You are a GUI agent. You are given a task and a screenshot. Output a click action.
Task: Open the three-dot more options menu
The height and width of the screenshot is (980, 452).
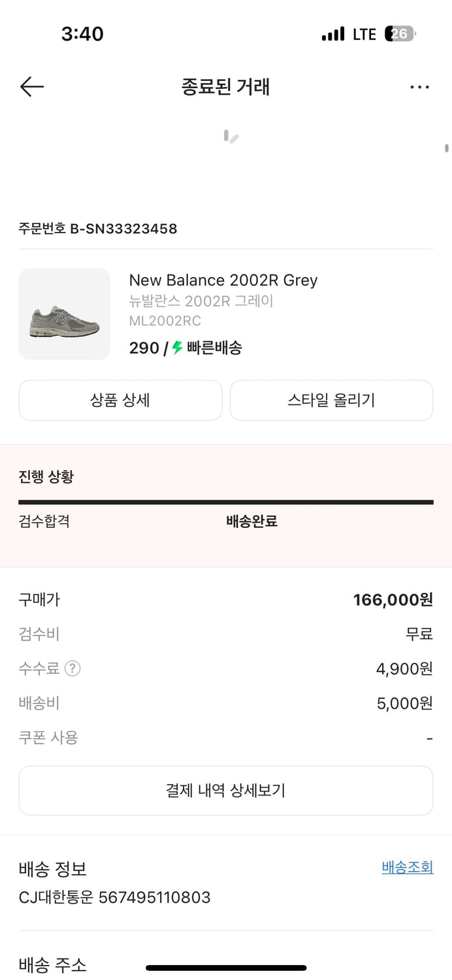[x=419, y=87]
